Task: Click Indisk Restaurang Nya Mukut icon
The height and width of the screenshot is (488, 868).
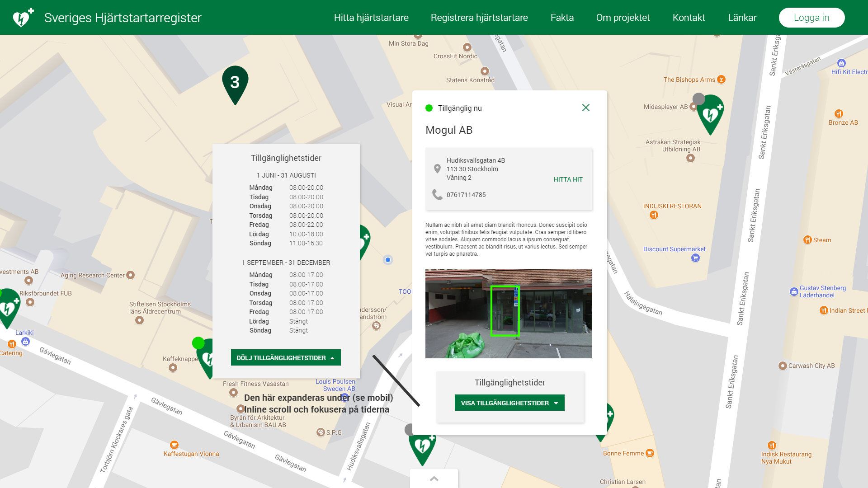Action: [x=772, y=446]
